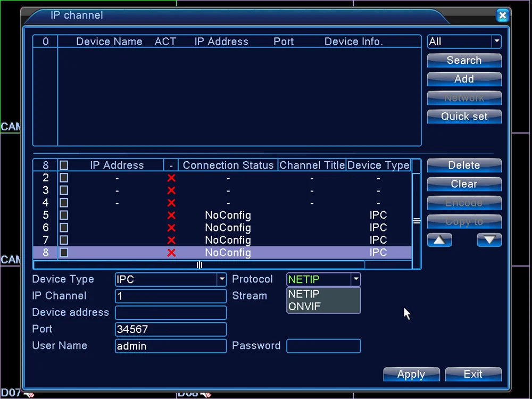The image size is (532, 399).
Task: Click the red X on channel 2
Action: point(171,178)
